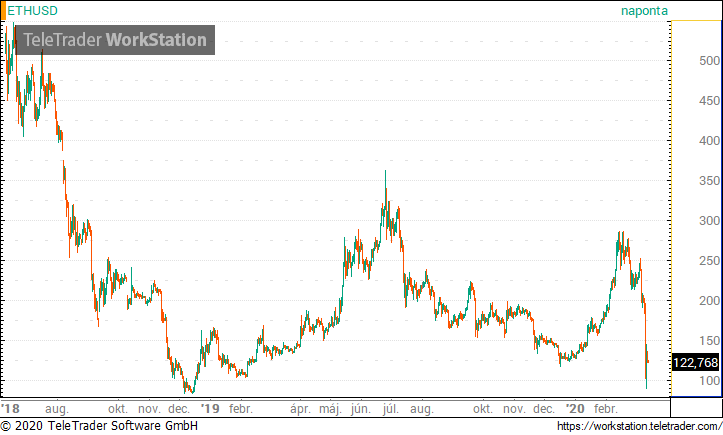Viewport: 723px width, 435px height.
Task: Click the yellow line atop the price axis
Action: click(696, 22)
